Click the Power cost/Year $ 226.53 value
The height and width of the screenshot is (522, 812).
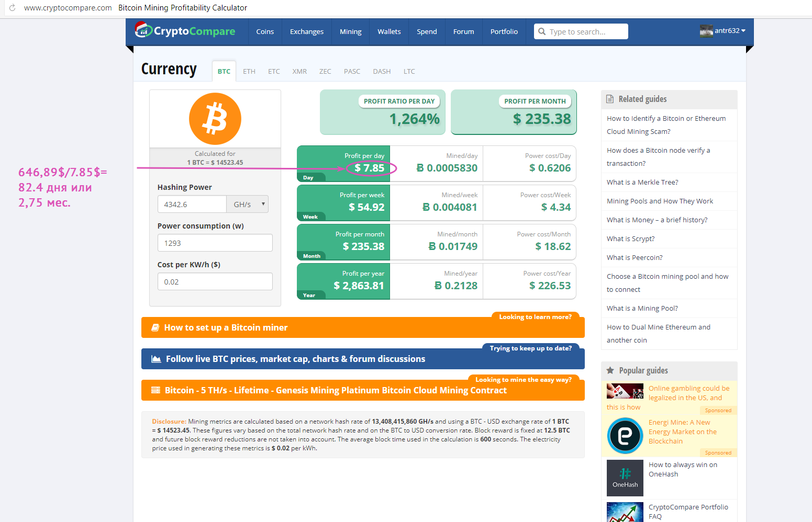pos(550,286)
